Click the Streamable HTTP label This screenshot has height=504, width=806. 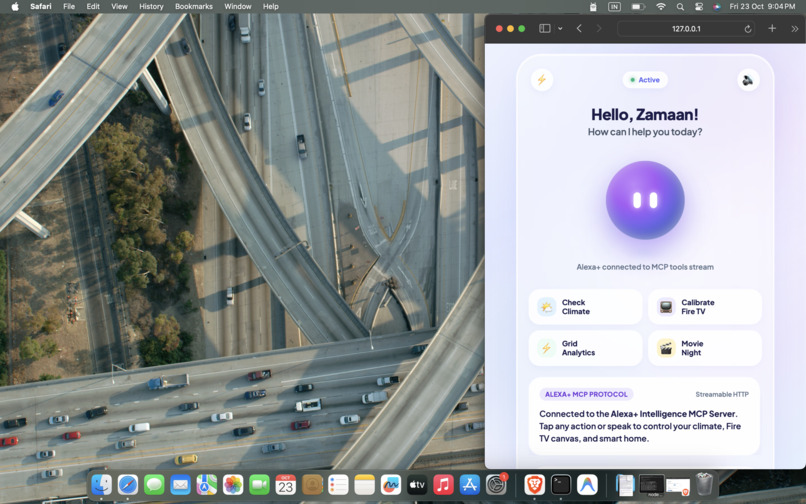tap(722, 394)
